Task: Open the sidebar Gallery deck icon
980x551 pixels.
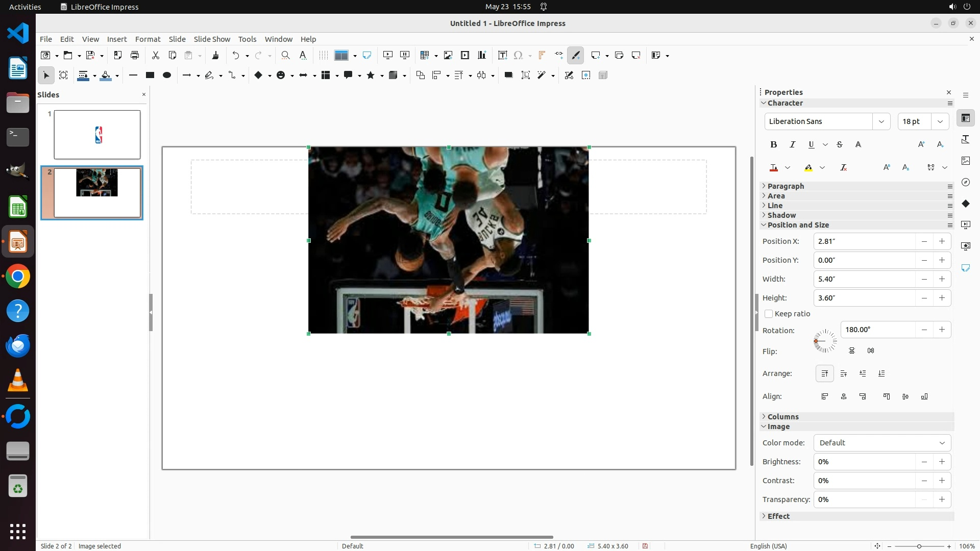Action: 966,161
